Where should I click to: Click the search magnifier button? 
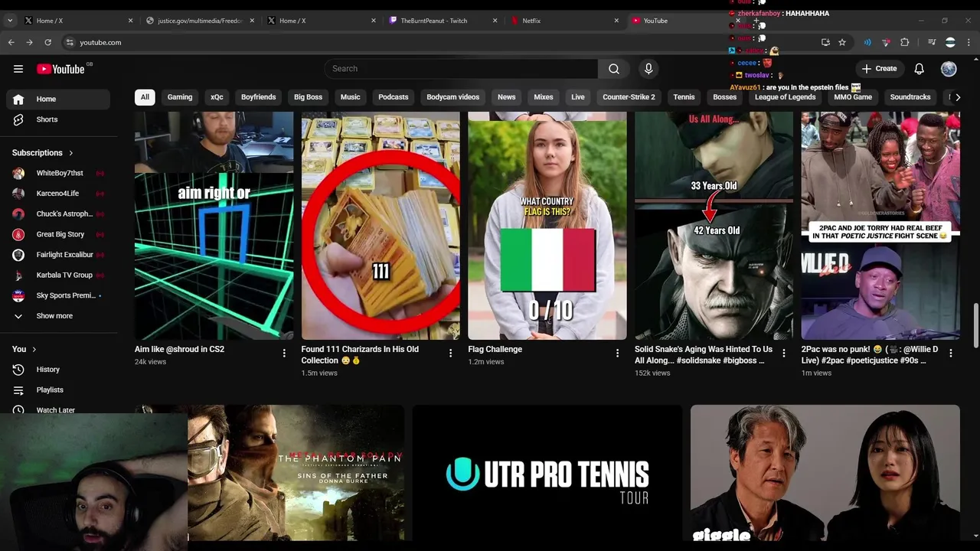coord(614,69)
